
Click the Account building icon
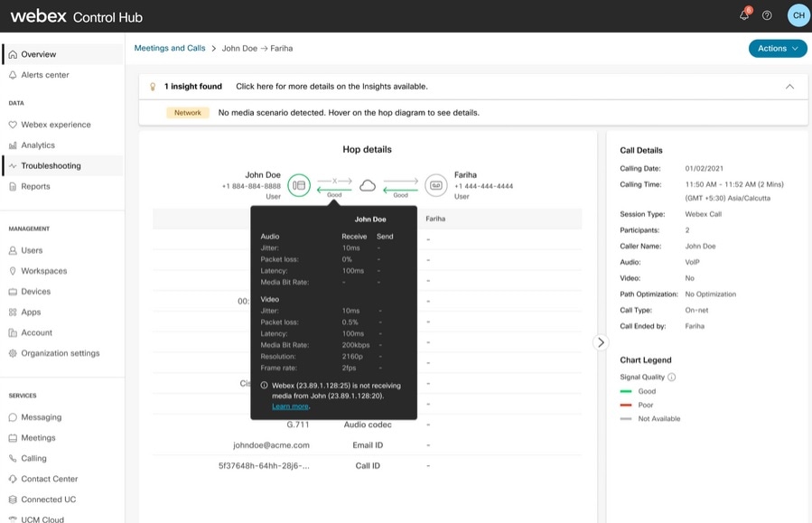coord(13,333)
